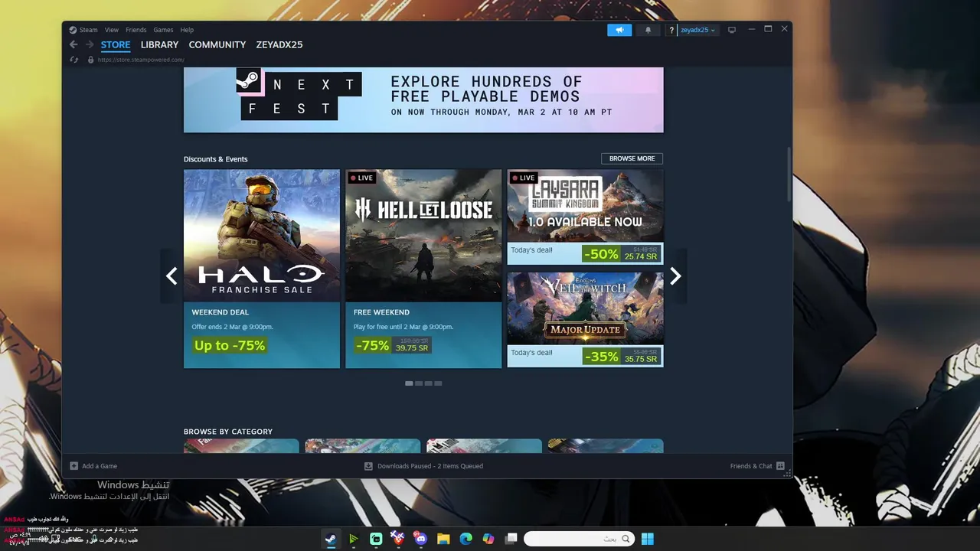Open File Explorer from the taskbar
This screenshot has height=551, width=980.
tap(443, 539)
